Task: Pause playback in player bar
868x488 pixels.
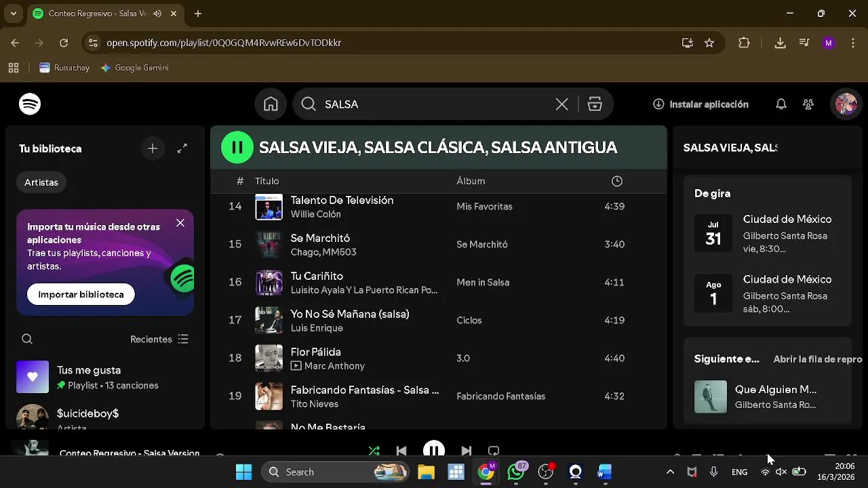Action: point(434,449)
